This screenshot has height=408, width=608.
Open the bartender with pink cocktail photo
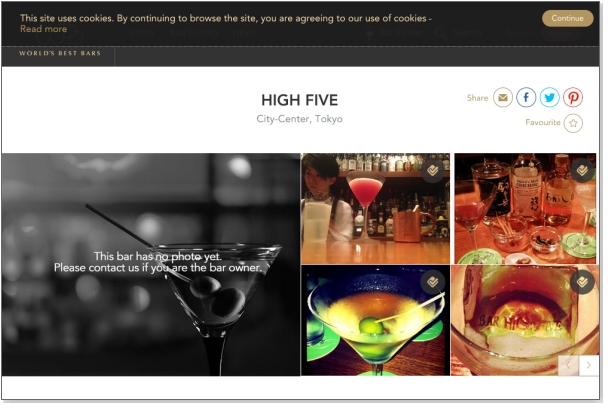point(375,209)
